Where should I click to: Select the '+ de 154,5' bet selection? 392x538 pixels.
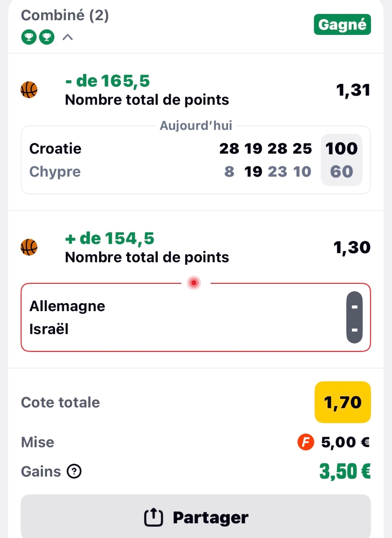(110, 239)
